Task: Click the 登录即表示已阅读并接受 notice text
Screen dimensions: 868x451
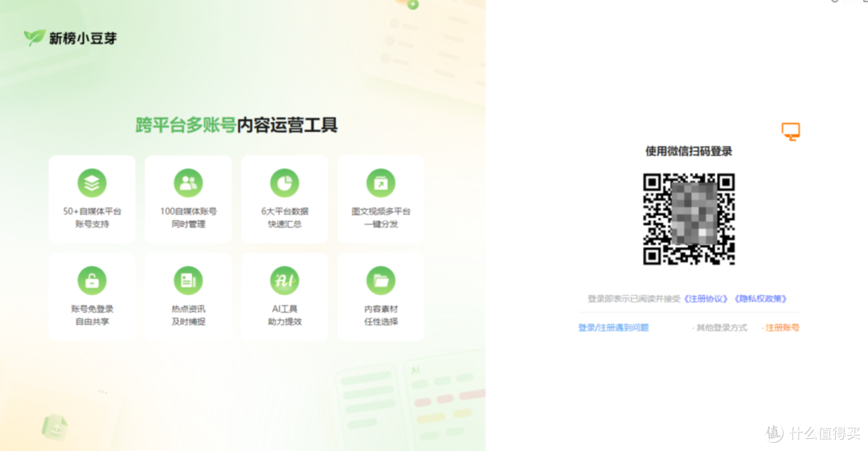Action: tap(634, 298)
